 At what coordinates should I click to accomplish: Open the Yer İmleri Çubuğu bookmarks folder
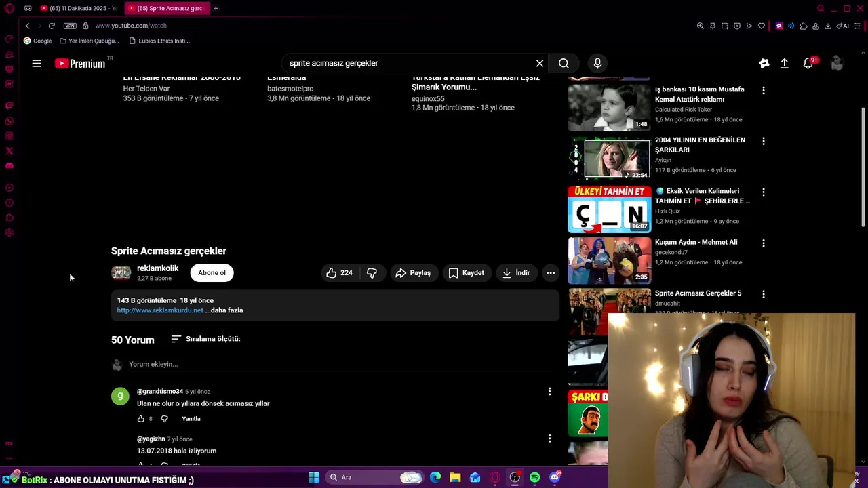89,41
